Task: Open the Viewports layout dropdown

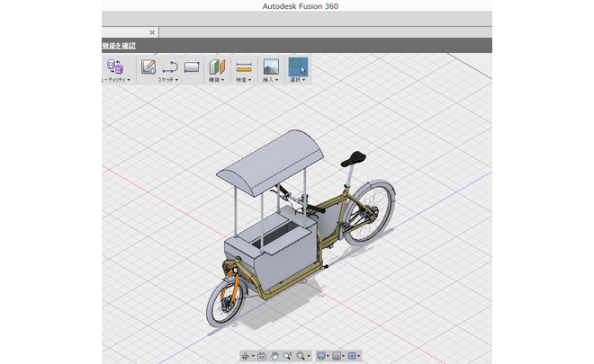Action: 355,357
